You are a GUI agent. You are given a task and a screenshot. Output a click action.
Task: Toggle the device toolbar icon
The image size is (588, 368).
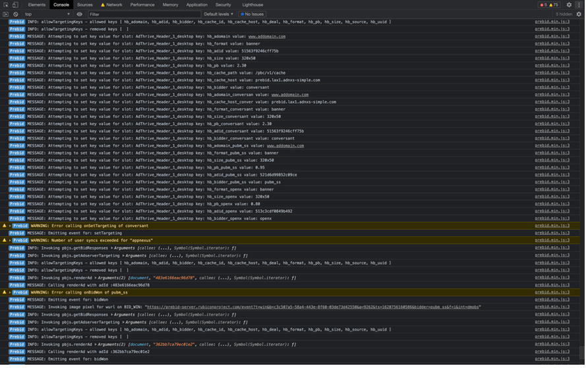point(15,5)
